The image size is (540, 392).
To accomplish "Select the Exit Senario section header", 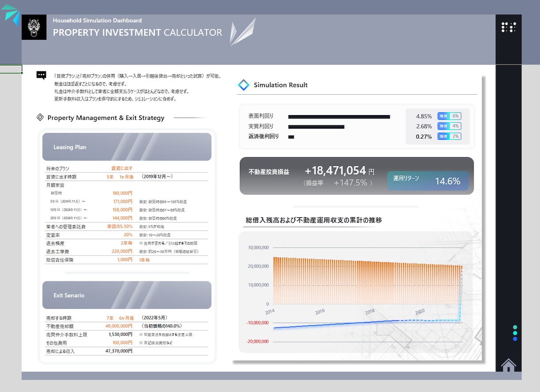I will [x=127, y=295].
